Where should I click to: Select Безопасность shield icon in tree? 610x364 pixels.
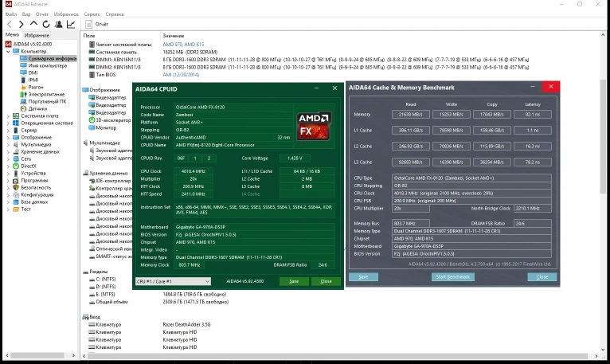click(x=16, y=187)
